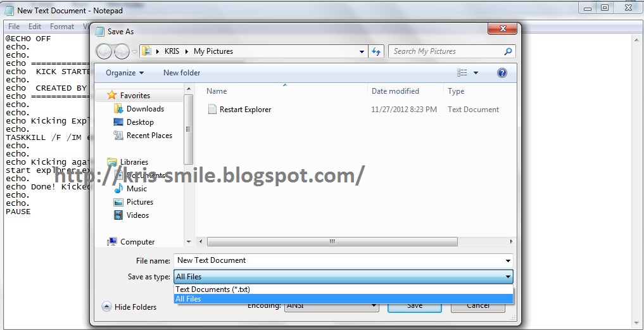Select KRIS in the address path
This screenshot has width=644, height=330.
[170, 51]
